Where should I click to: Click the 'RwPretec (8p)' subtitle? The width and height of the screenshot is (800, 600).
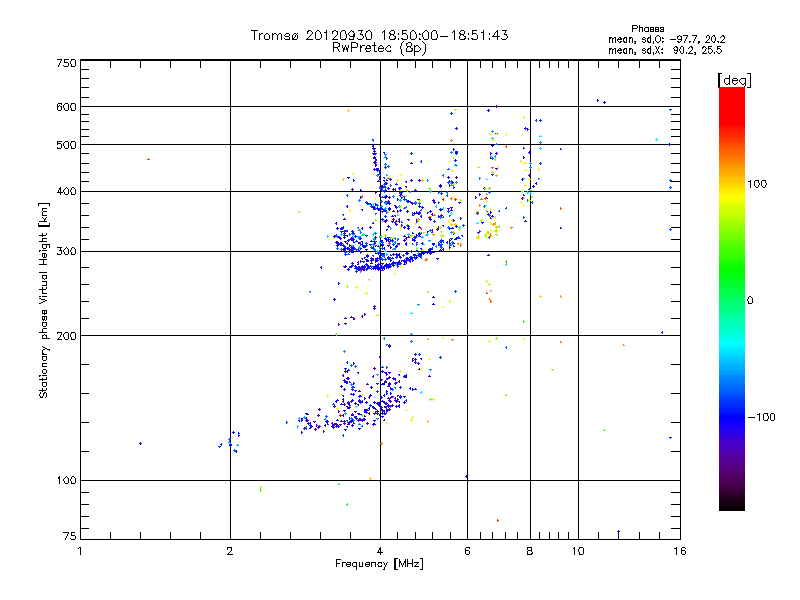(x=379, y=48)
